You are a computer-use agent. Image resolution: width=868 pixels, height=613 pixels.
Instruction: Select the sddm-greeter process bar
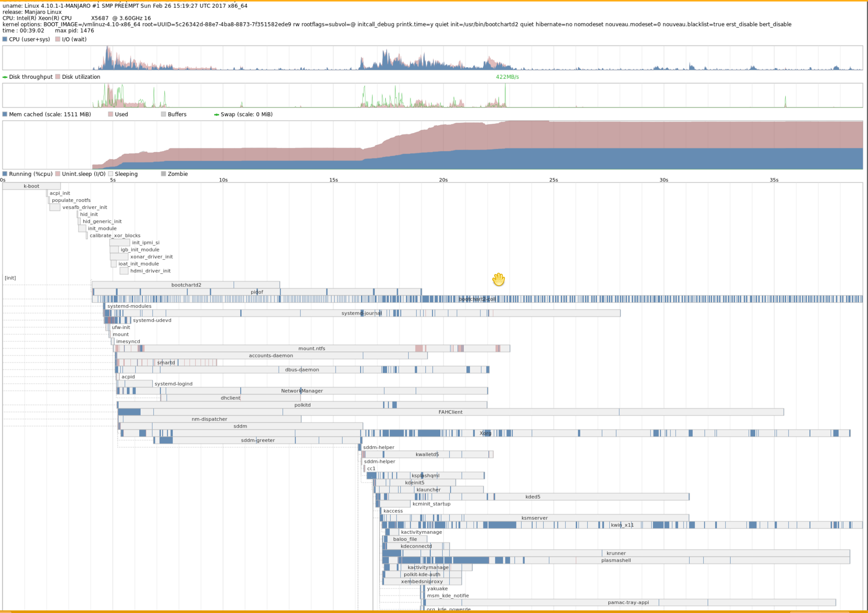[x=258, y=441]
